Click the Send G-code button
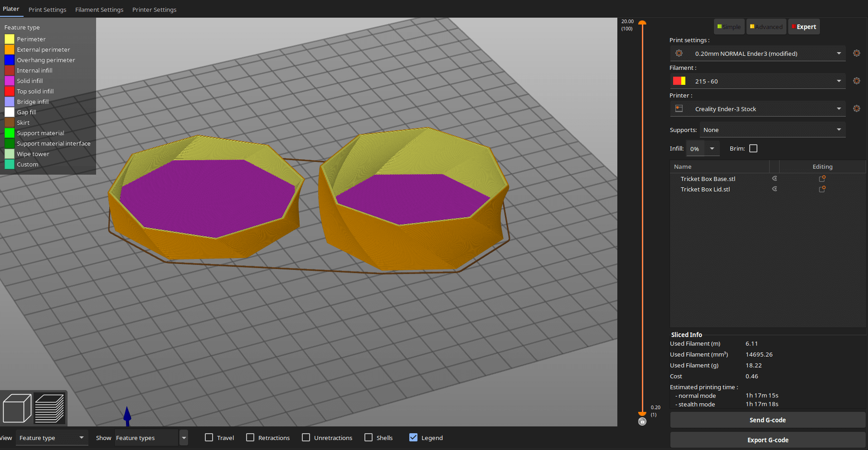 (768, 420)
